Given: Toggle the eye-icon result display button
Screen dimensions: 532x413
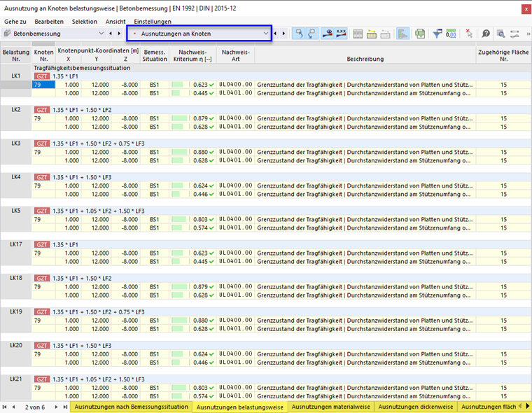Looking at the screenshot, I should [328, 34].
